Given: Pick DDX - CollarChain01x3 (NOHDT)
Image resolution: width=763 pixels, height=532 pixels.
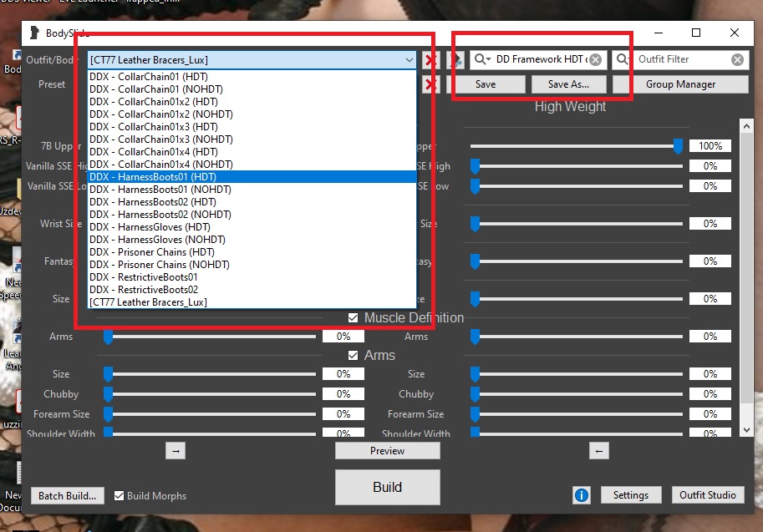Looking at the screenshot, I should [x=252, y=139].
